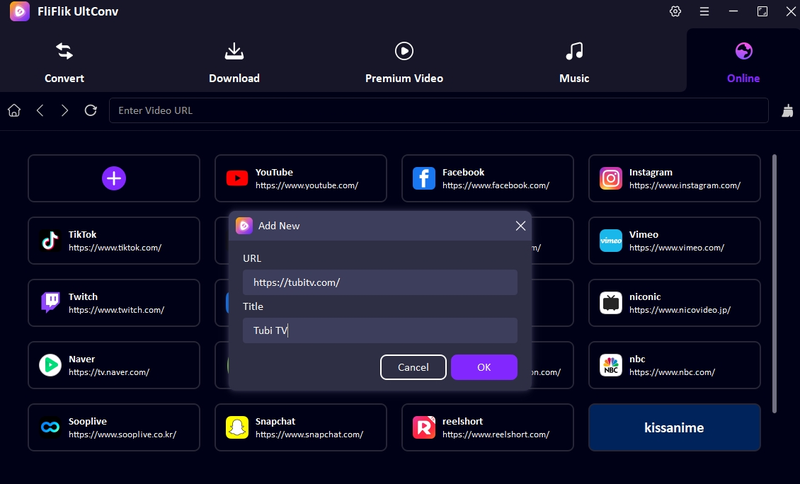Open the reelshort site card
The height and width of the screenshot is (484, 800).
coord(487,427)
